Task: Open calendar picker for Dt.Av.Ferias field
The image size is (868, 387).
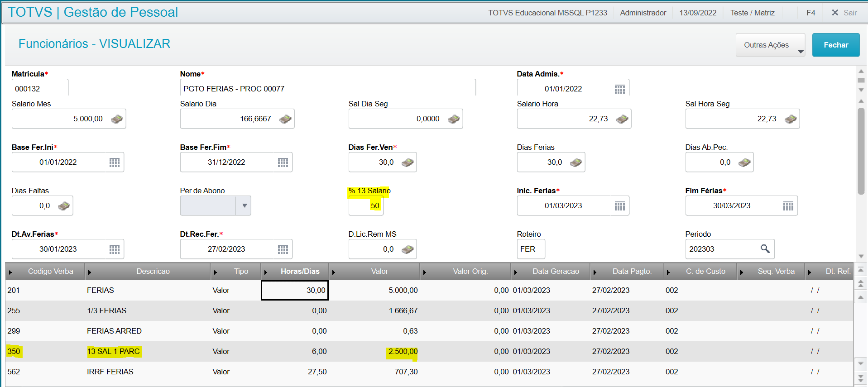Action: click(115, 249)
